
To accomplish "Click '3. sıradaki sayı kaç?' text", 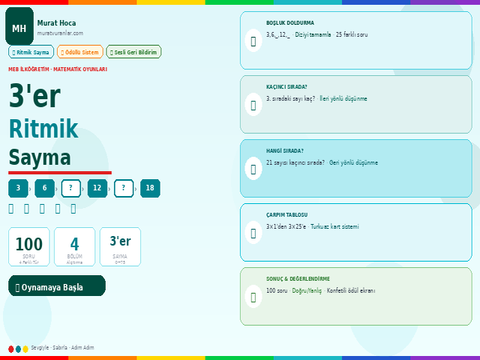I will [290, 99].
